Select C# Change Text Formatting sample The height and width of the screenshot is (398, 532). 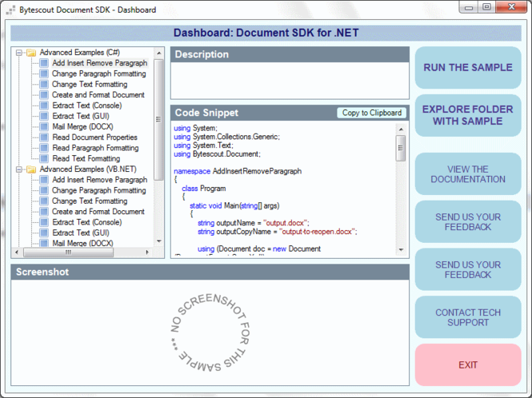[90, 84]
